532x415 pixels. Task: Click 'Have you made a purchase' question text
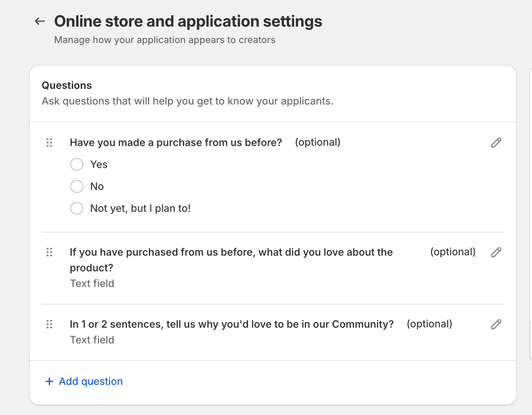176,143
